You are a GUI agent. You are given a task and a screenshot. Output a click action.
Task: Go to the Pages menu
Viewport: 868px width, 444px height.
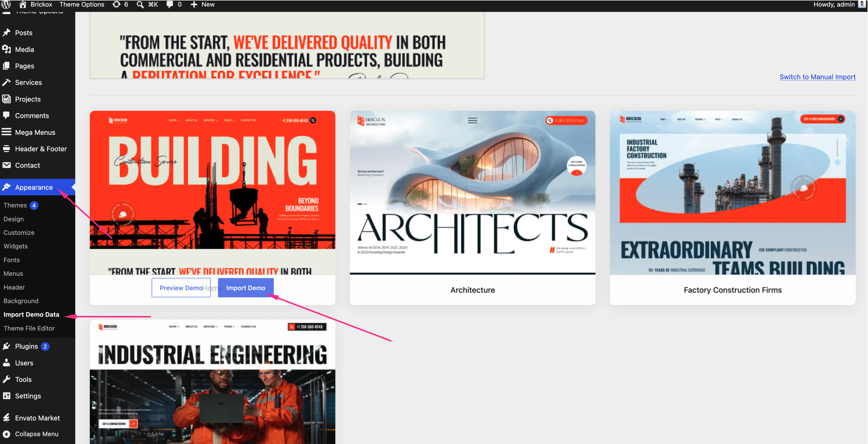[x=24, y=66]
